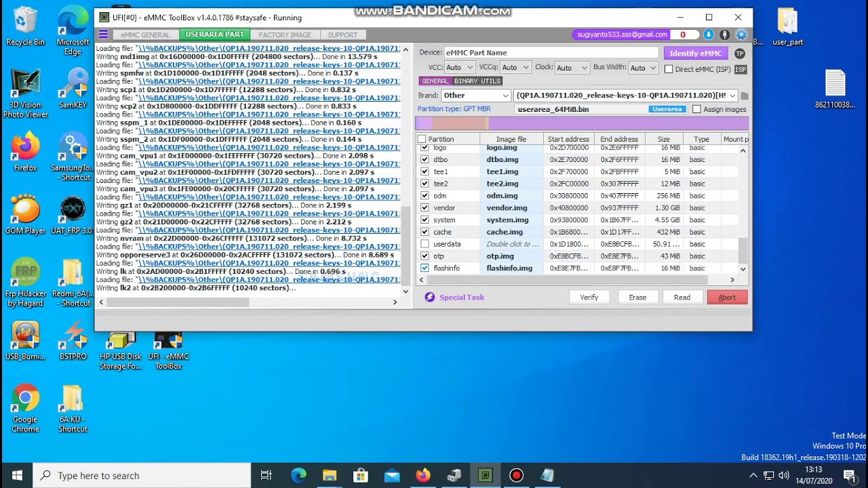Open the QP1A firmware selection dropdown

coord(626,96)
